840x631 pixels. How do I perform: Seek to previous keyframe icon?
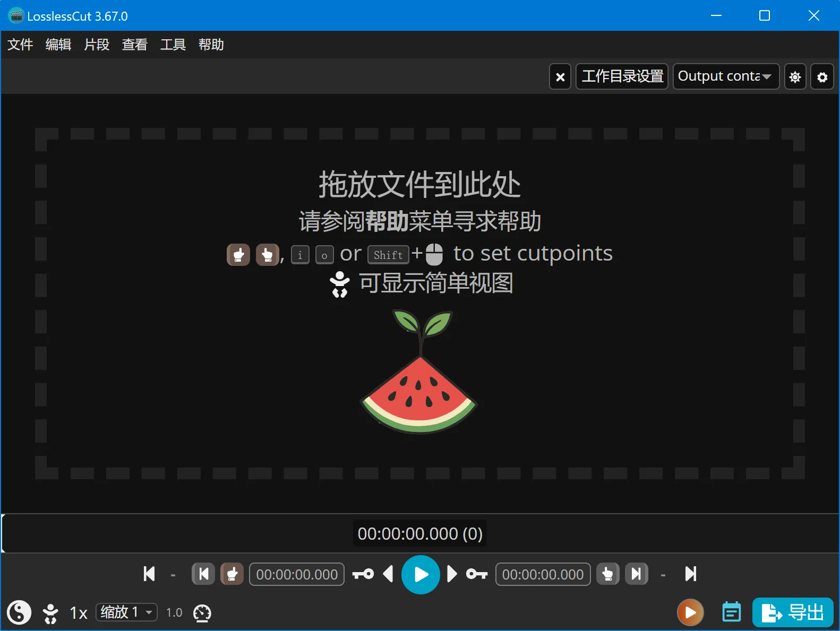(x=363, y=574)
